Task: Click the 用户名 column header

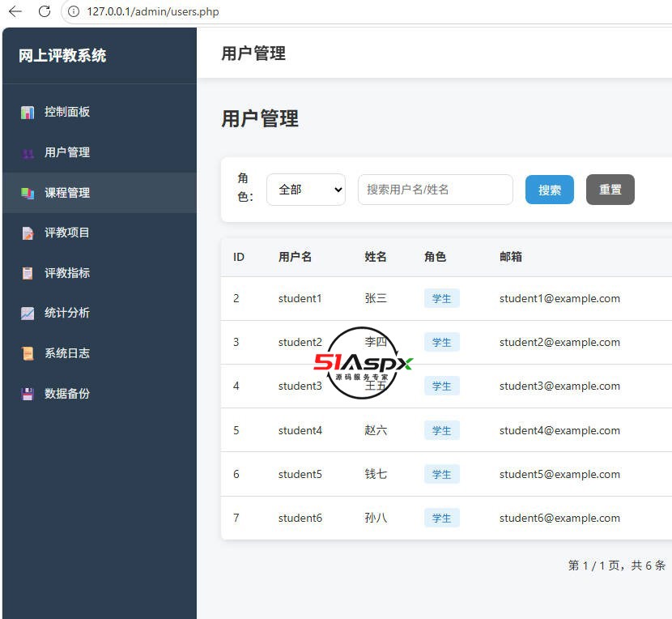Action: click(x=295, y=257)
